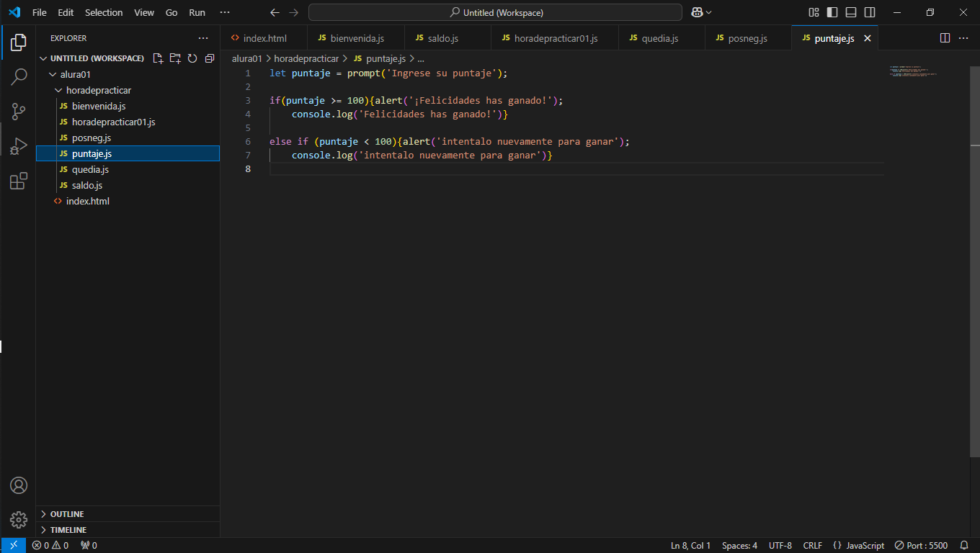
Task: Refresh the Explorer file tree
Action: tap(192, 58)
